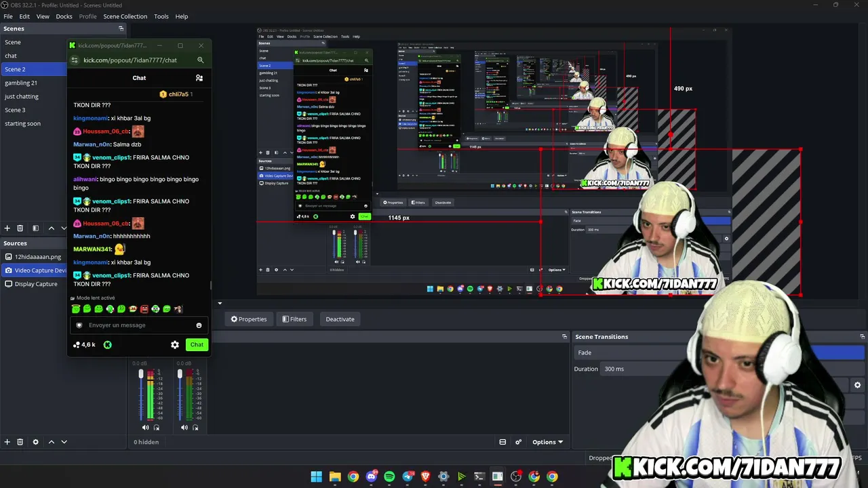
Task: Open the Fade transition dropdown
Action: point(719,352)
